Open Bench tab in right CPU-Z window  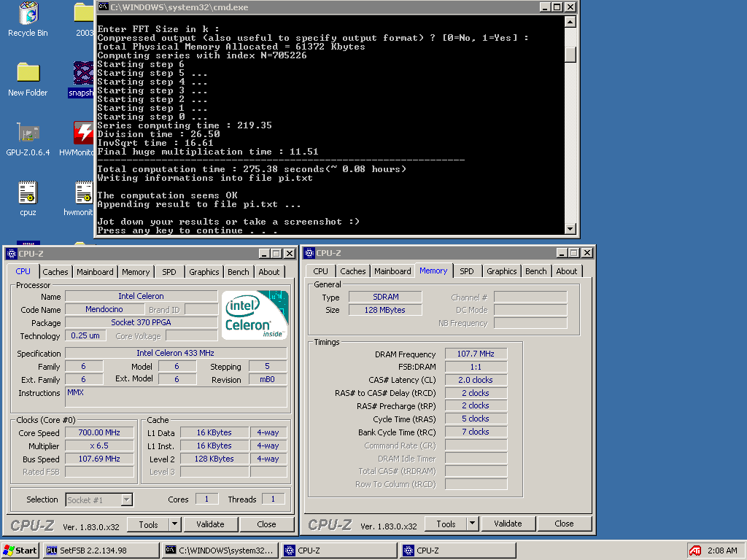536,271
